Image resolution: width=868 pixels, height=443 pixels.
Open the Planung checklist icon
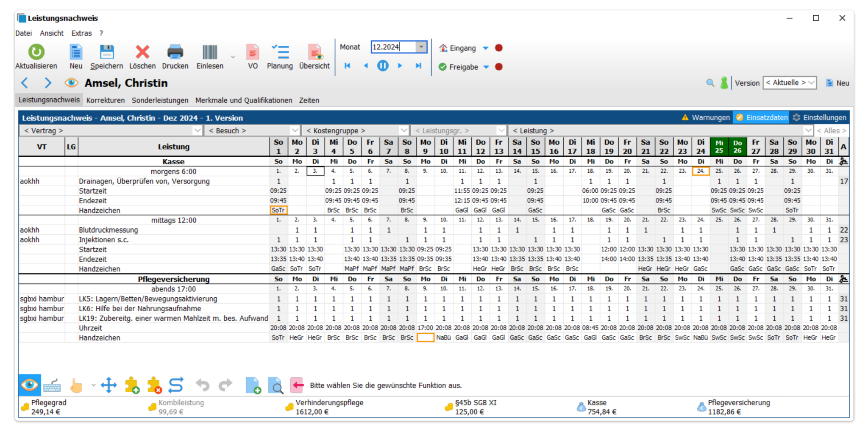click(x=280, y=52)
